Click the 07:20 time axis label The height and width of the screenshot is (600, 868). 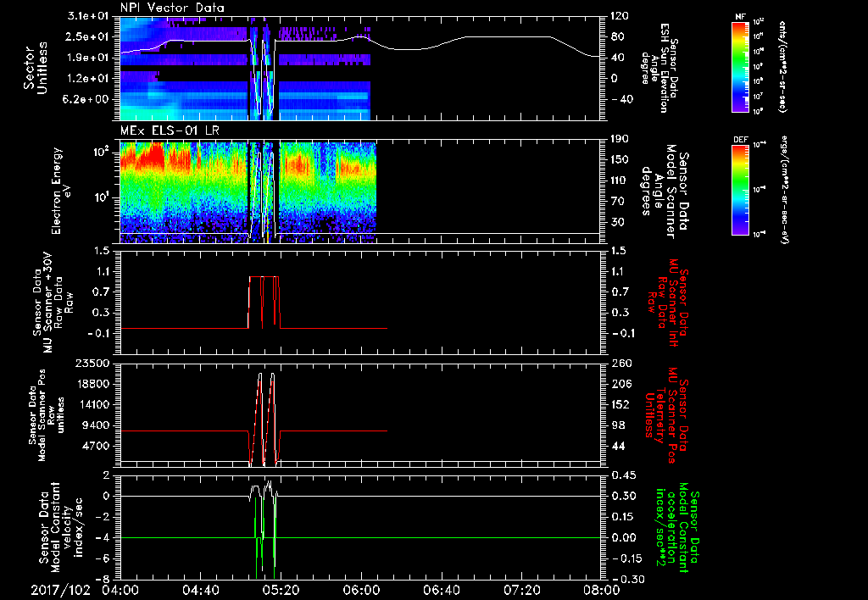[521, 590]
